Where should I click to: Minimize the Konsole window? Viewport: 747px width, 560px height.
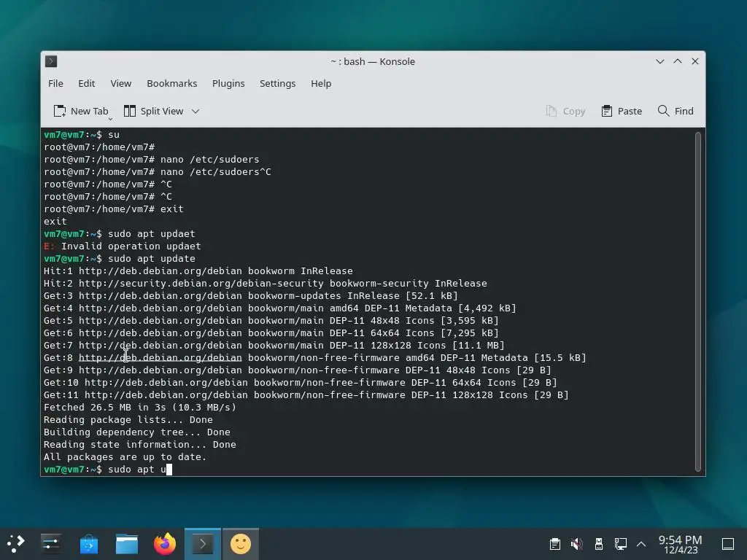click(659, 61)
